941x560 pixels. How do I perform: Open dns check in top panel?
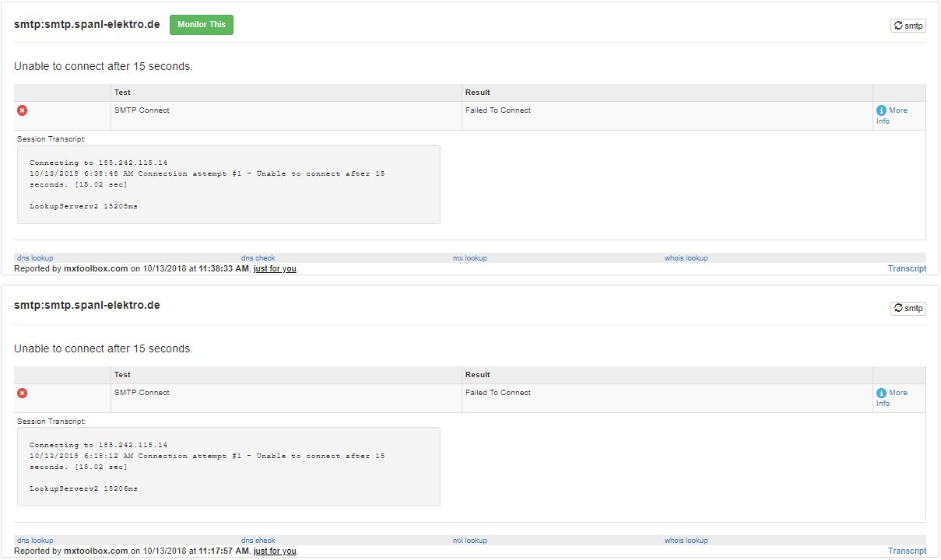[x=258, y=258]
